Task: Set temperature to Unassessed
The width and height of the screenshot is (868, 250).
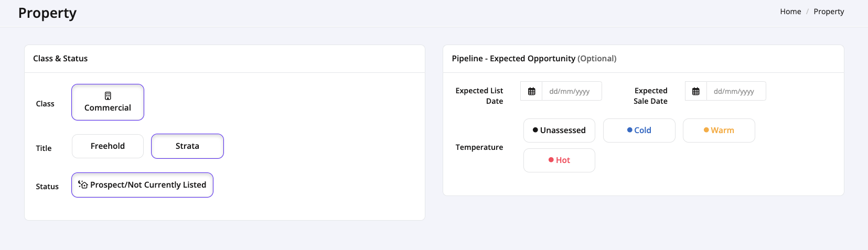Action: click(559, 131)
